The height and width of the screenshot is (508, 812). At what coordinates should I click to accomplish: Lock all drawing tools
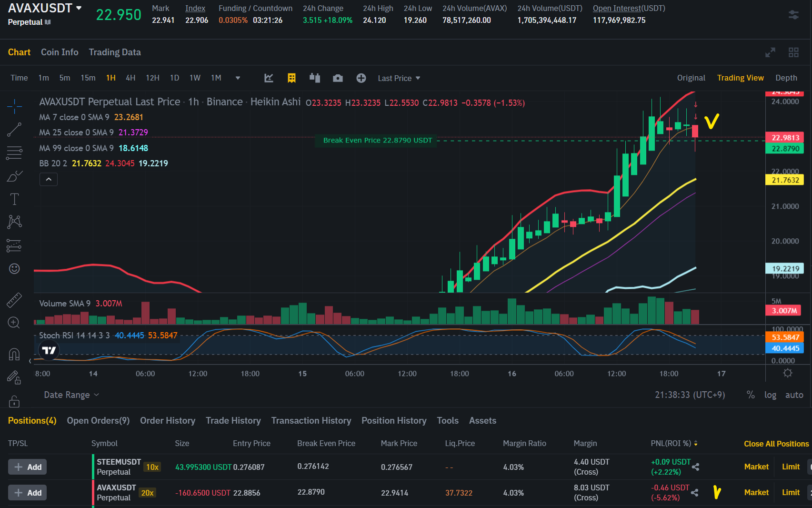14,401
